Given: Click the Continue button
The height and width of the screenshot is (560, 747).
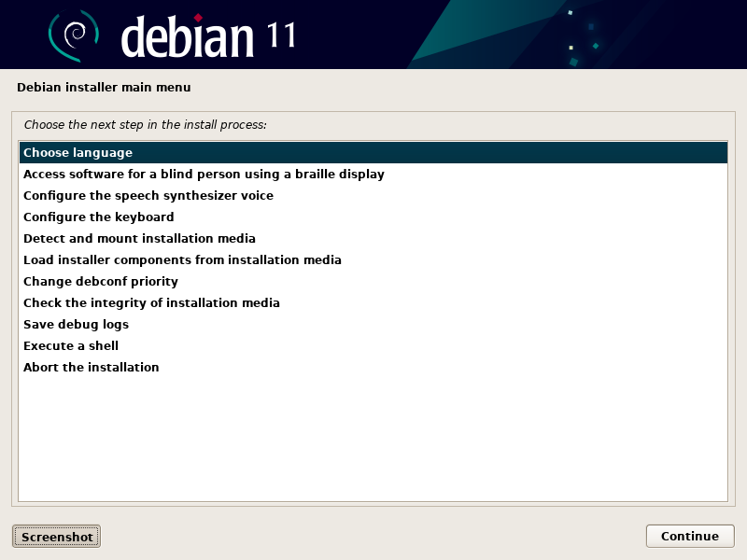Looking at the screenshot, I should click(690, 536).
